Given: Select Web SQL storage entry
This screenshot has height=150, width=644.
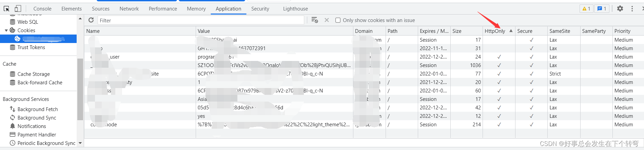Looking at the screenshot, I should coord(28,22).
